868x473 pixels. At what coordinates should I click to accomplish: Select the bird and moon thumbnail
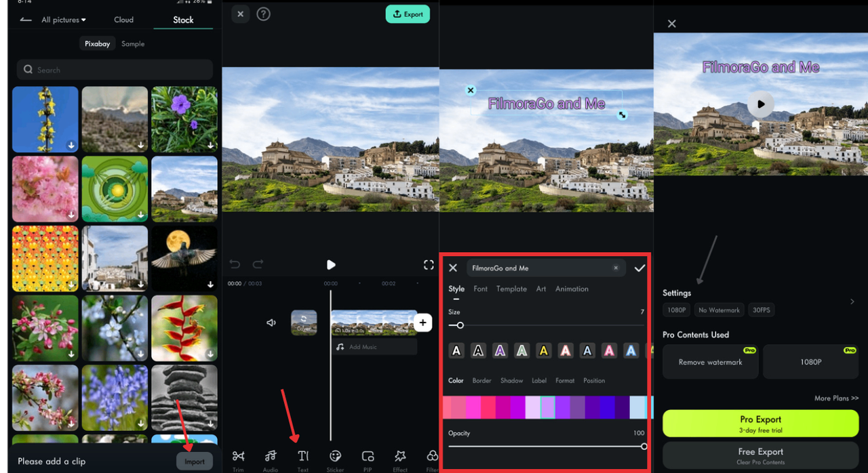[184, 259]
